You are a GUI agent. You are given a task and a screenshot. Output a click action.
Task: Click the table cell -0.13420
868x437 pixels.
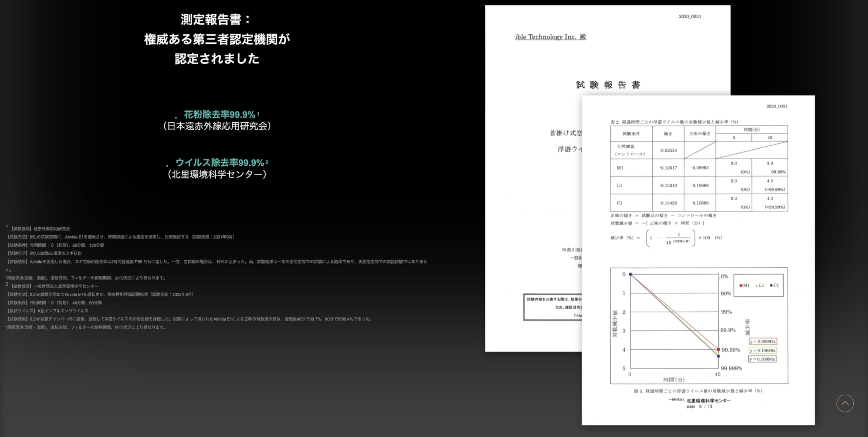click(x=668, y=203)
